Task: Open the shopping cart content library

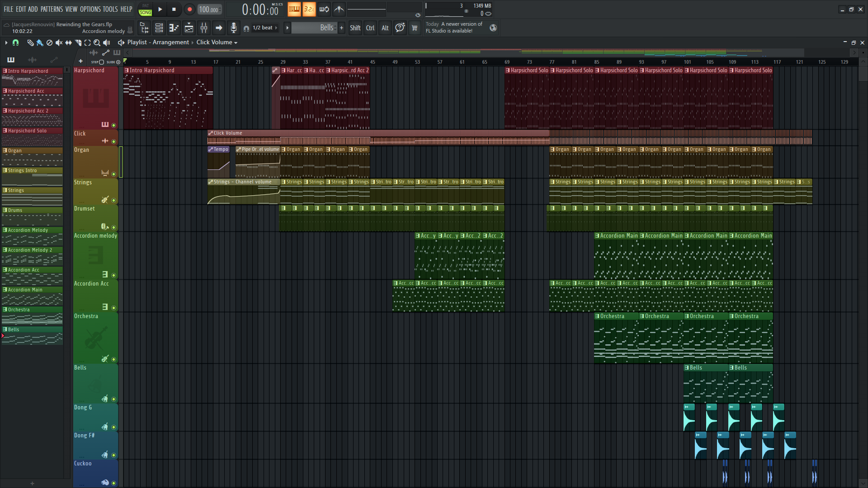Action: click(x=415, y=28)
